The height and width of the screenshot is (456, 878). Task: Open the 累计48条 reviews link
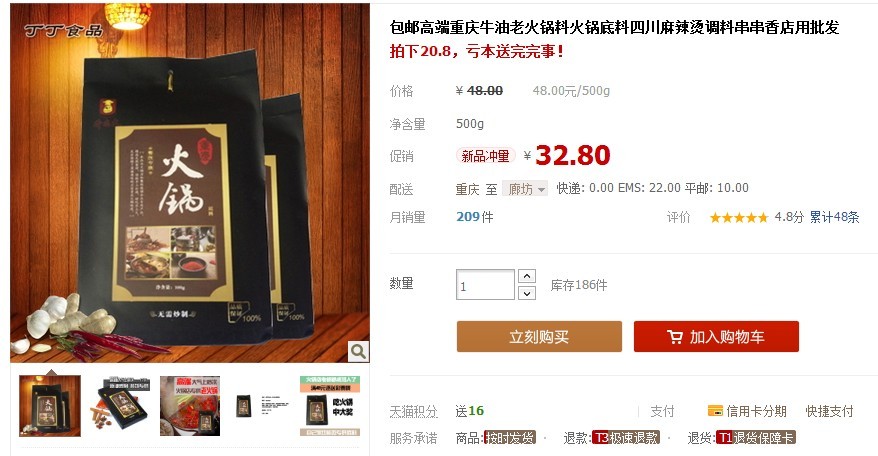click(834, 217)
